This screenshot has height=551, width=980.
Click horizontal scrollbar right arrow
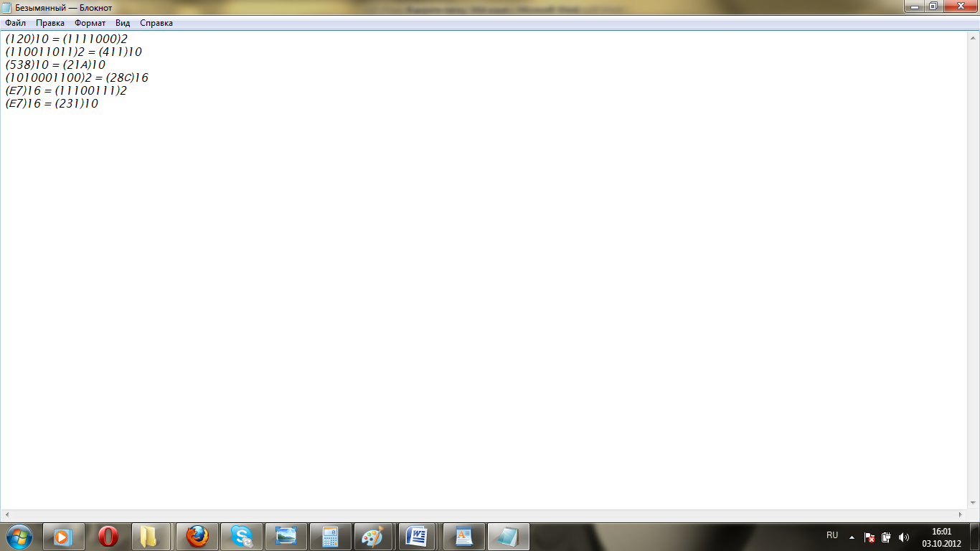point(961,515)
